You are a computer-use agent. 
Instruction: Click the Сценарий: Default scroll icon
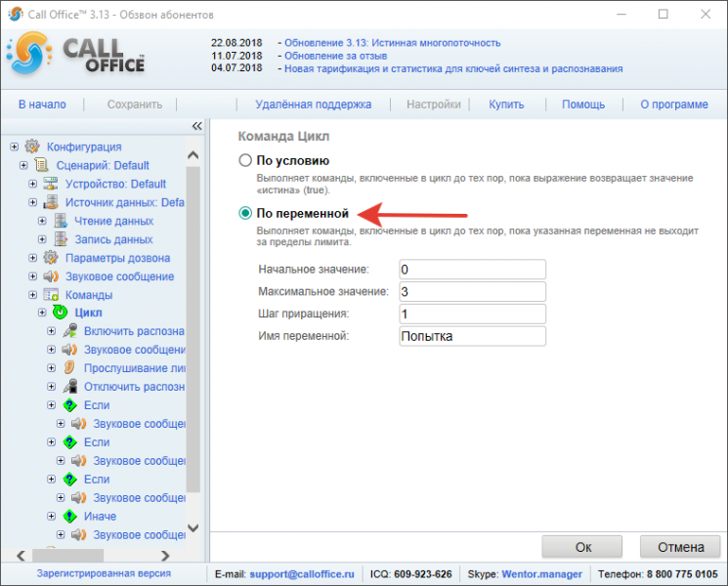point(41,165)
